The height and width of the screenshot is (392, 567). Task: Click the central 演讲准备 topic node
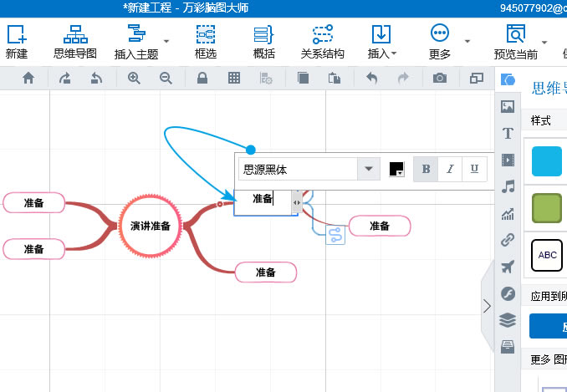pyautogui.click(x=150, y=226)
